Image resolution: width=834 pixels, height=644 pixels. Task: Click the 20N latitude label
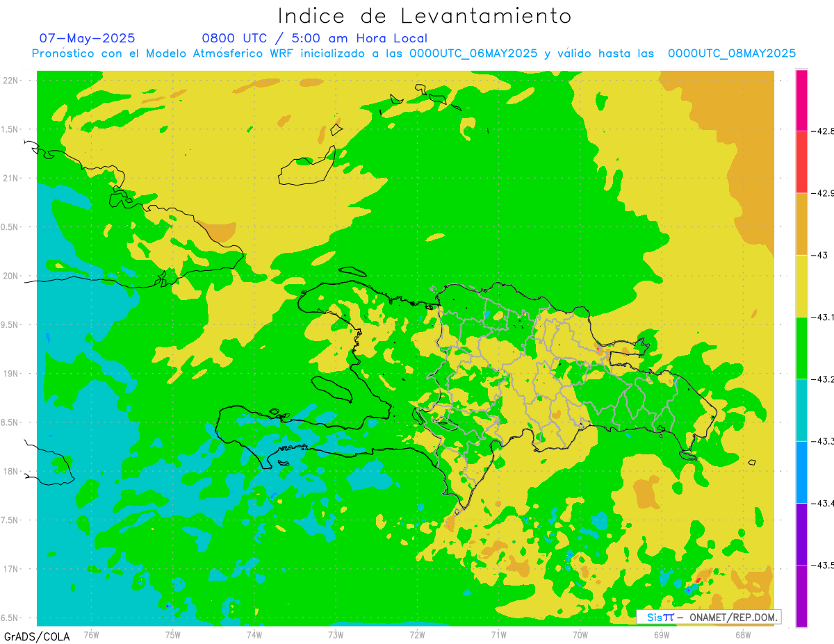11,276
